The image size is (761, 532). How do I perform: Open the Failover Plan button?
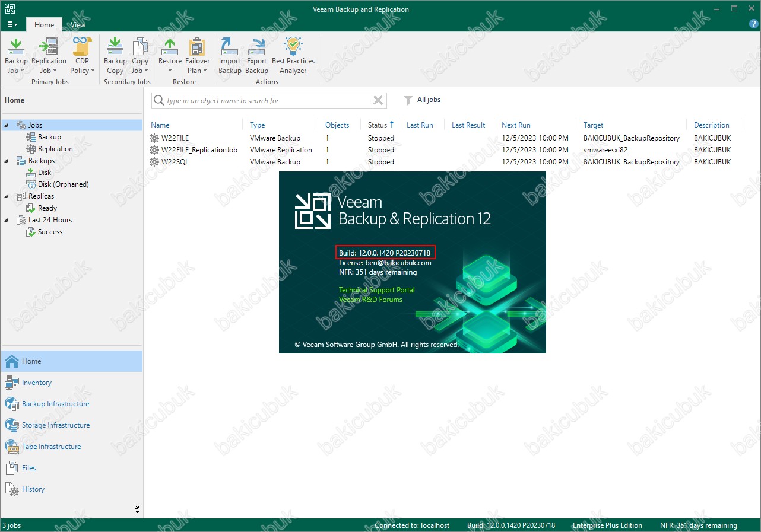(x=197, y=56)
